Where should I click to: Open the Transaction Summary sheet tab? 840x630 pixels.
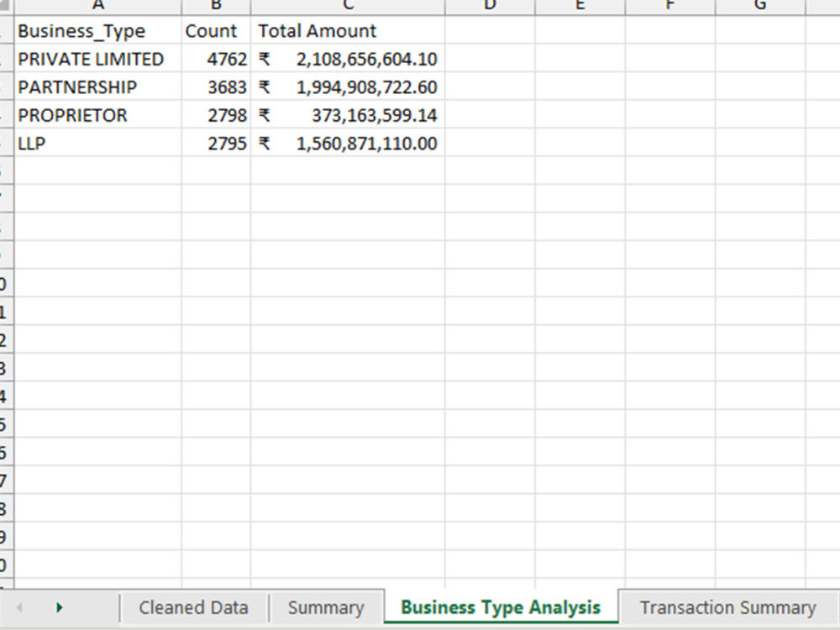pyautogui.click(x=728, y=607)
